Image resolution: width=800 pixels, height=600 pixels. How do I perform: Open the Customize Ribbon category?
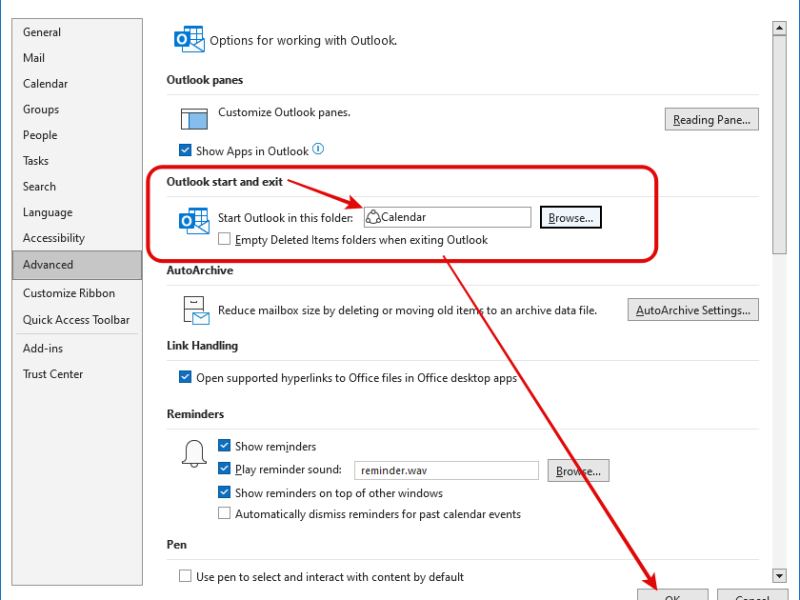(x=77, y=293)
